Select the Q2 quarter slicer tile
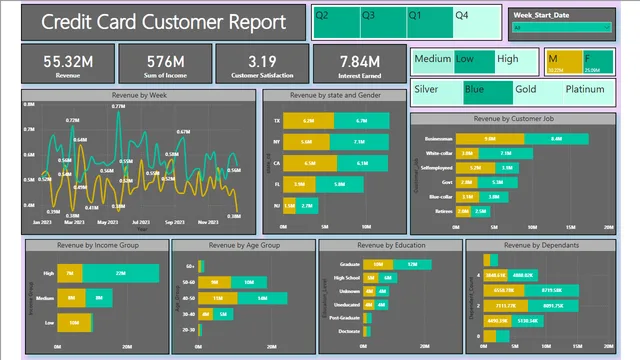640x360 pixels. click(x=337, y=22)
